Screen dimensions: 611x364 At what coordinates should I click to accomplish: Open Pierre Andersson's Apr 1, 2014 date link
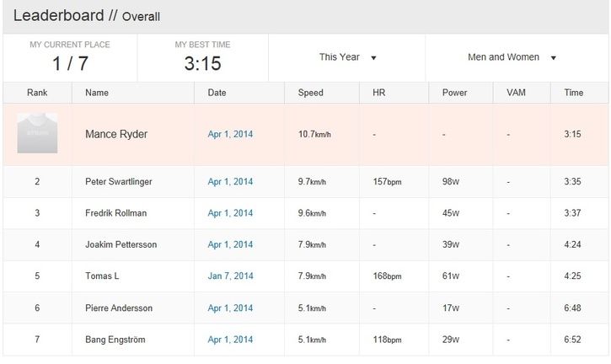coord(230,308)
